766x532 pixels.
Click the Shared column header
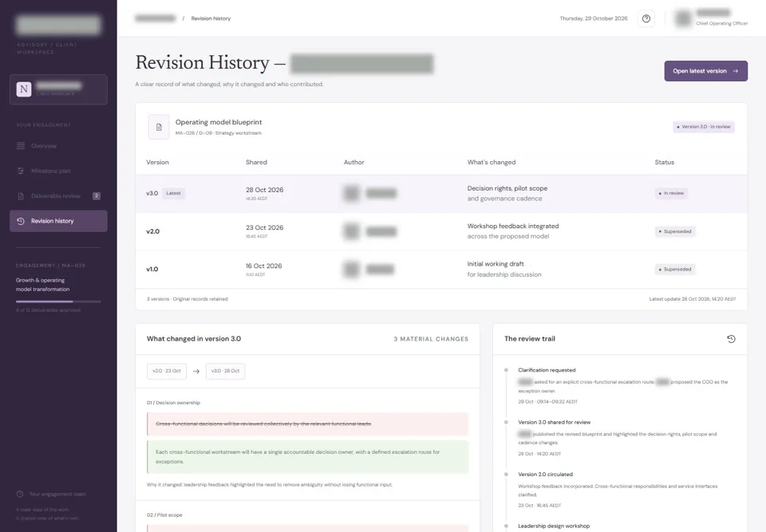[x=256, y=162]
